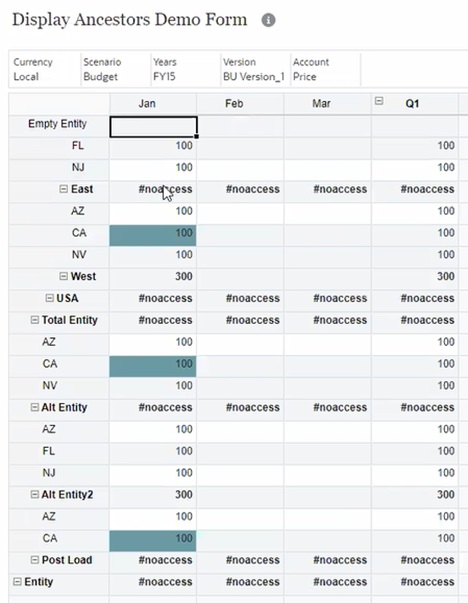Collapse the Q1 column group
Viewport: 468px width, 603px height.
click(379, 101)
